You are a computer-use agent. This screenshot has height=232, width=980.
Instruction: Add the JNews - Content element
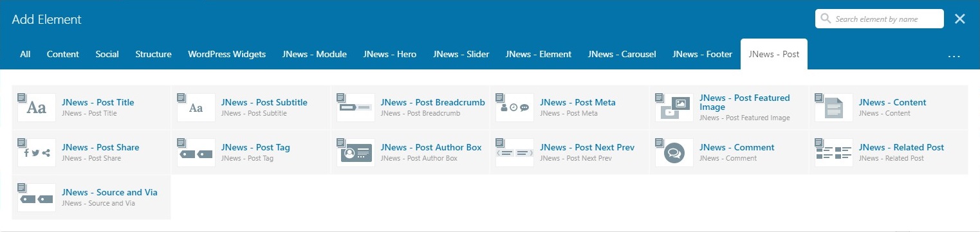point(889,108)
